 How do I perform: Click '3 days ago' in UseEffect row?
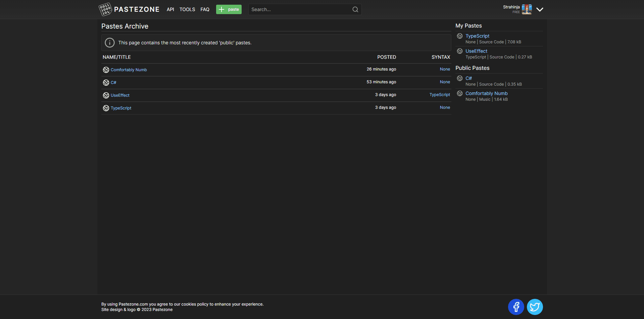click(x=386, y=95)
